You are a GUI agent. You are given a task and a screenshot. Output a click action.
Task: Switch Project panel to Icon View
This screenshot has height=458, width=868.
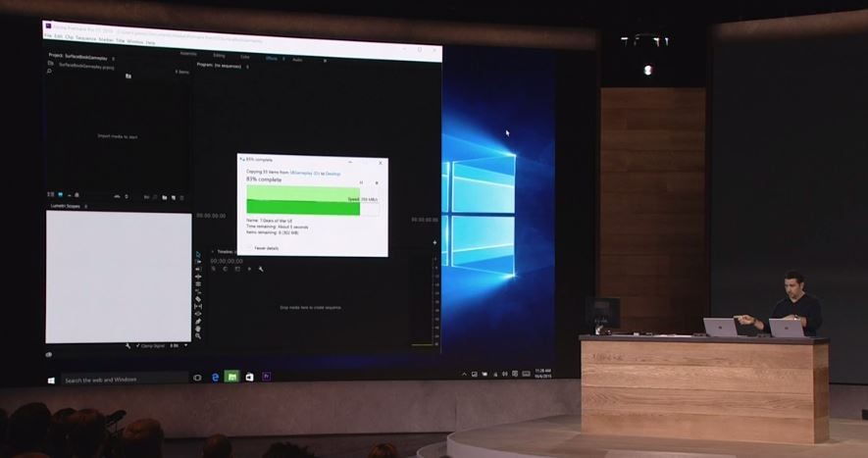[x=61, y=195]
